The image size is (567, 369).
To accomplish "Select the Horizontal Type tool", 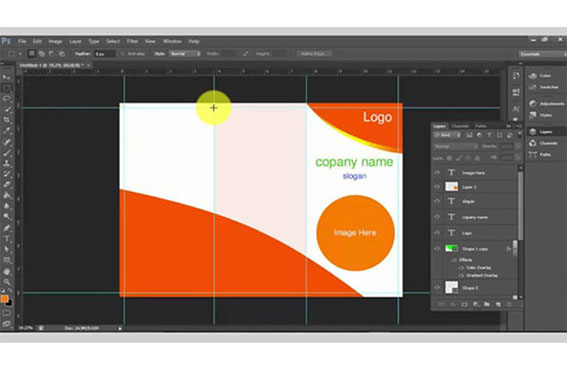I will (7, 238).
